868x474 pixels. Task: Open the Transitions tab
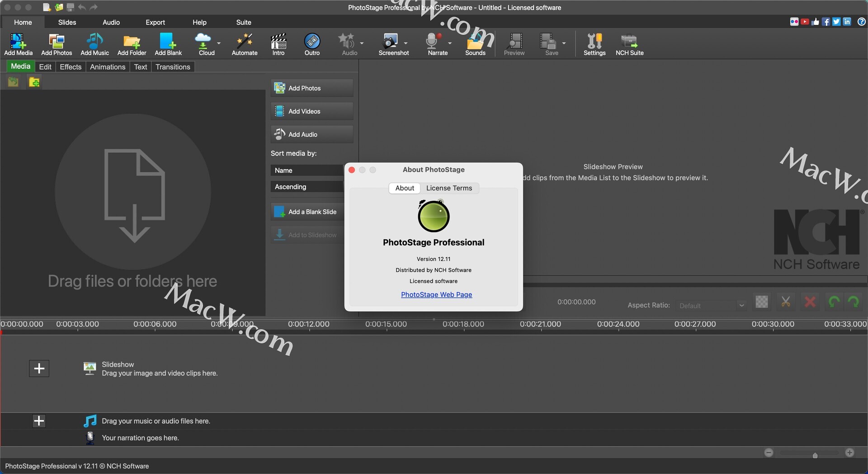(173, 67)
